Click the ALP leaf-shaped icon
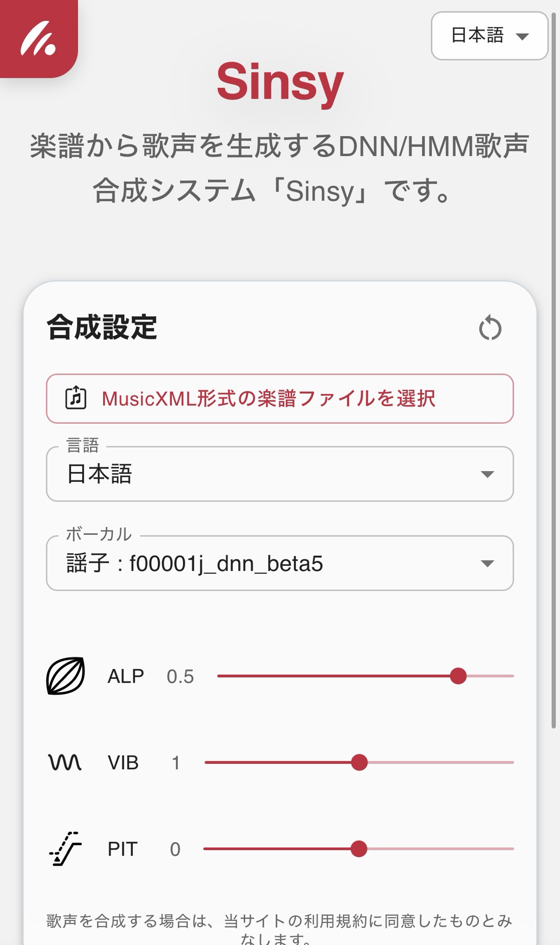Viewport: 560px width, 945px height. (x=66, y=676)
